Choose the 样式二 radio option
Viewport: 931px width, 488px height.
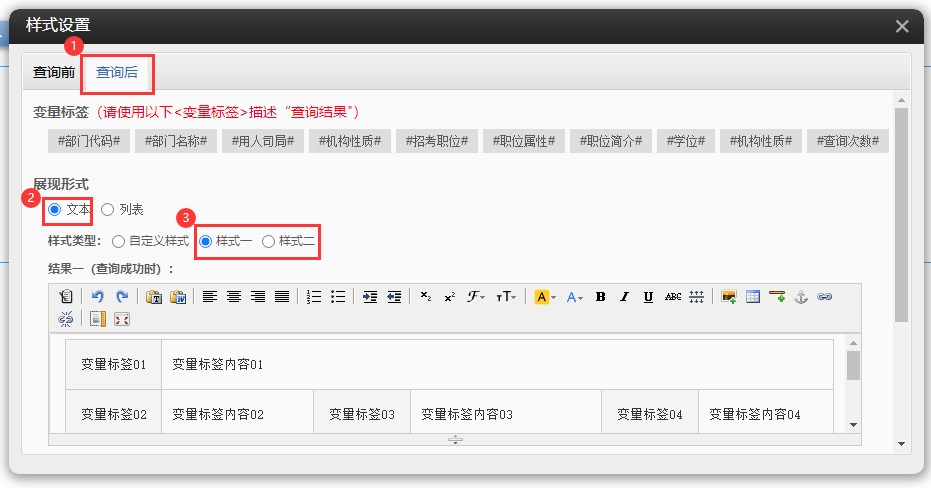[x=268, y=241]
